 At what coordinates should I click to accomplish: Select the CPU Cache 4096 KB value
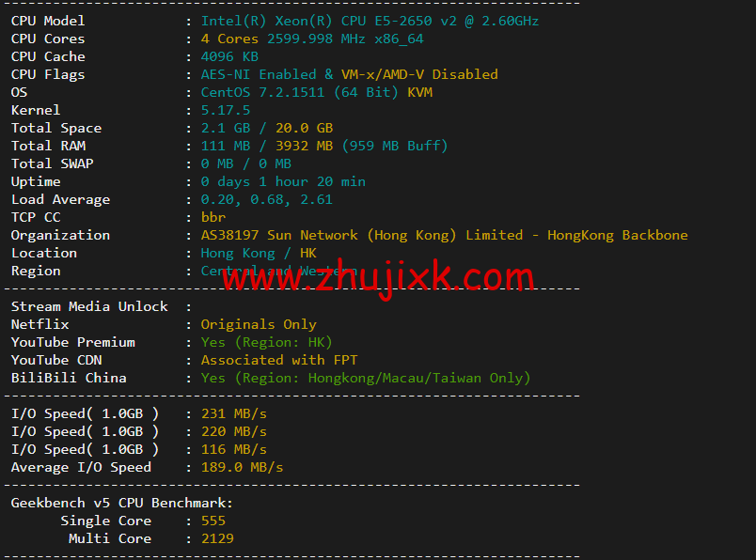pyautogui.click(x=229, y=56)
